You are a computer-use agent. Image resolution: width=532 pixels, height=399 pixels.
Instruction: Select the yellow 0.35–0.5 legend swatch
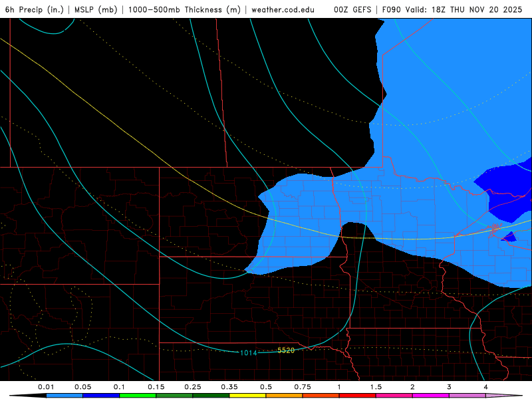247,396
